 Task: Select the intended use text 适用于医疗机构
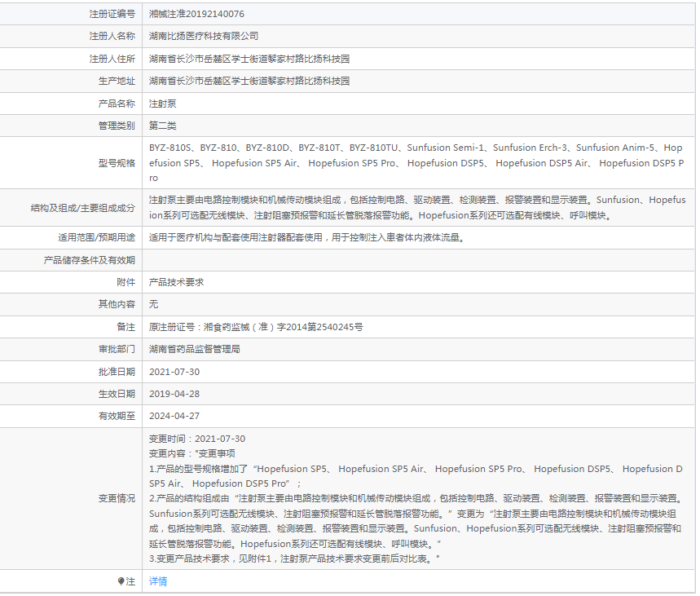point(306,238)
